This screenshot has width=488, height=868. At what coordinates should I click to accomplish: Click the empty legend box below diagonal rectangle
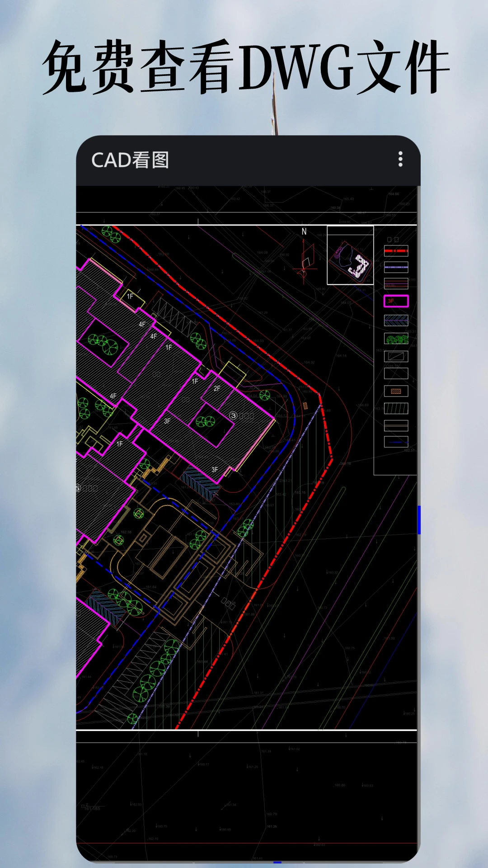[x=396, y=373]
